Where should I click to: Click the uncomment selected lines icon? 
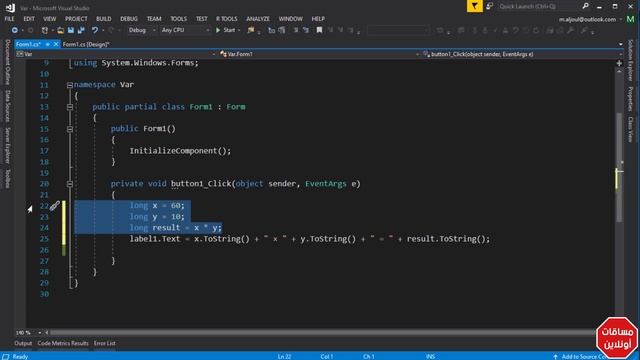tap(306, 30)
